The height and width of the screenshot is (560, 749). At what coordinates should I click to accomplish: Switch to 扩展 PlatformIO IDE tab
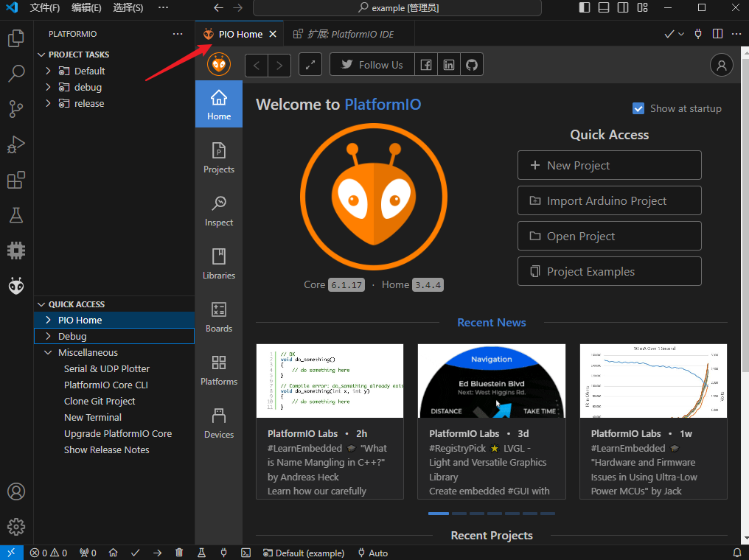(349, 34)
